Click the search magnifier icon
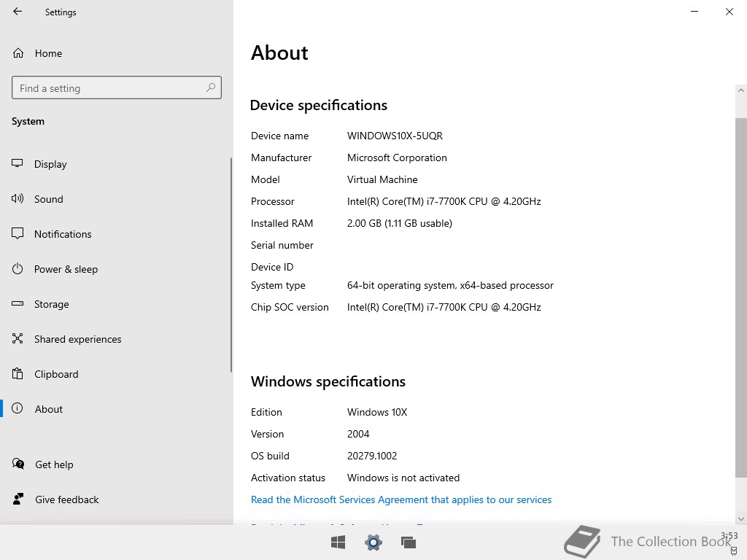This screenshot has width=747, height=560. tap(211, 87)
